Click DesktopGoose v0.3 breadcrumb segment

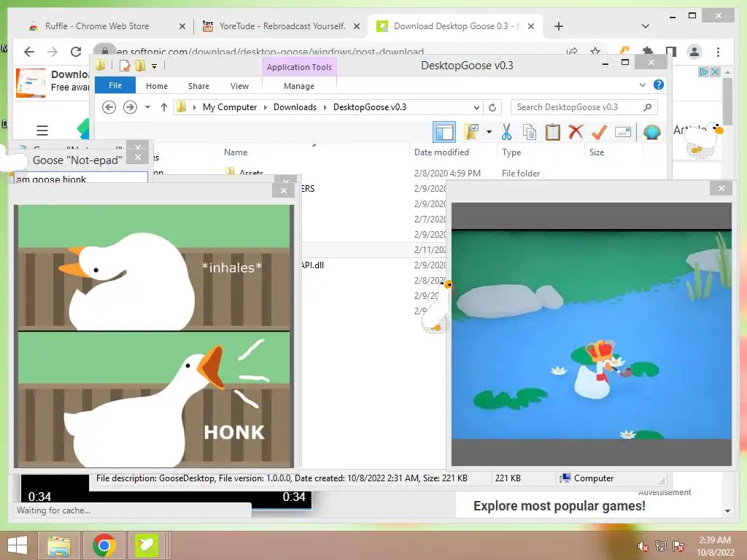pos(370,107)
